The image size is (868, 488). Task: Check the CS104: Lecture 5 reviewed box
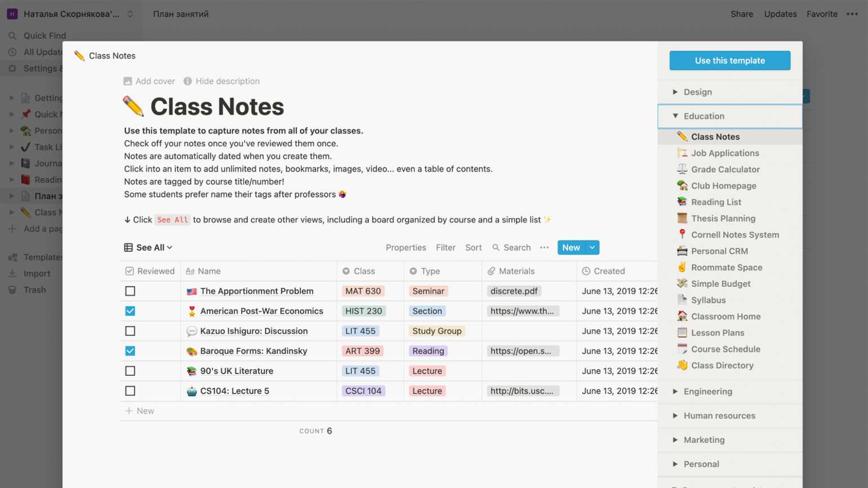pyautogui.click(x=130, y=391)
